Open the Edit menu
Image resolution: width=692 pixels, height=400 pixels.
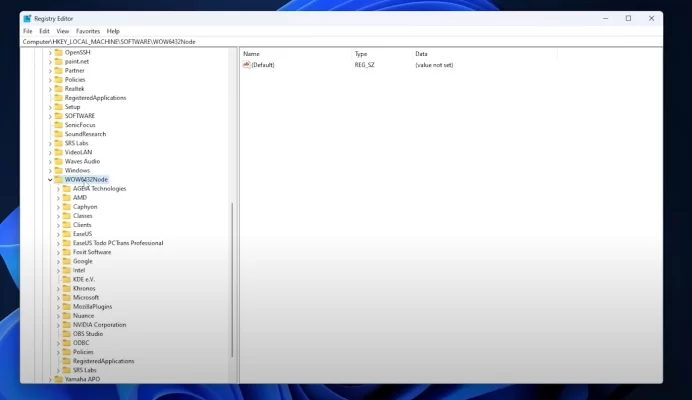click(x=45, y=31)
